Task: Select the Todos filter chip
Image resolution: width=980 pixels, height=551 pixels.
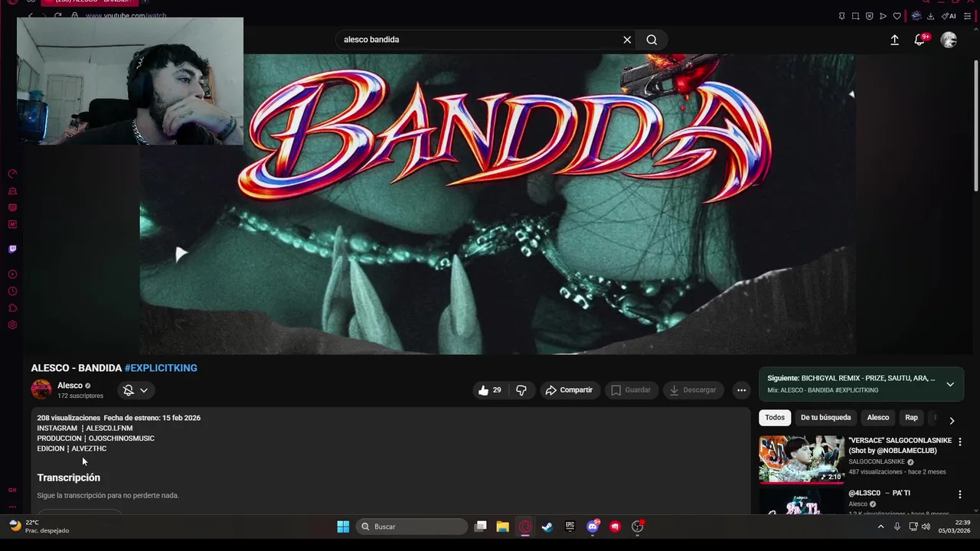Action: click(x=775, y=418)
